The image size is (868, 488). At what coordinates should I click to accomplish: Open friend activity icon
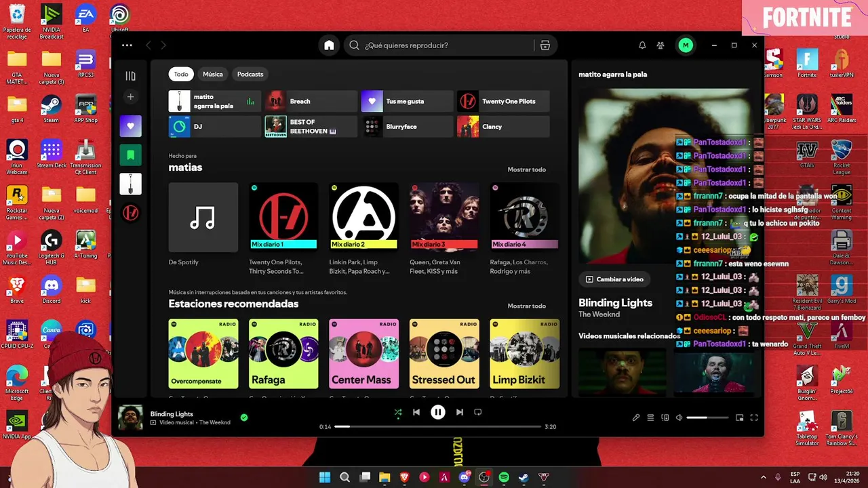(x=660, y=45)
